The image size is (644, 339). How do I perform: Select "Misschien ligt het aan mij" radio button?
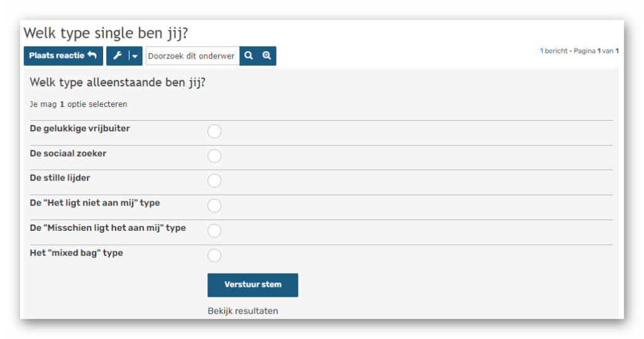point(214,231)
